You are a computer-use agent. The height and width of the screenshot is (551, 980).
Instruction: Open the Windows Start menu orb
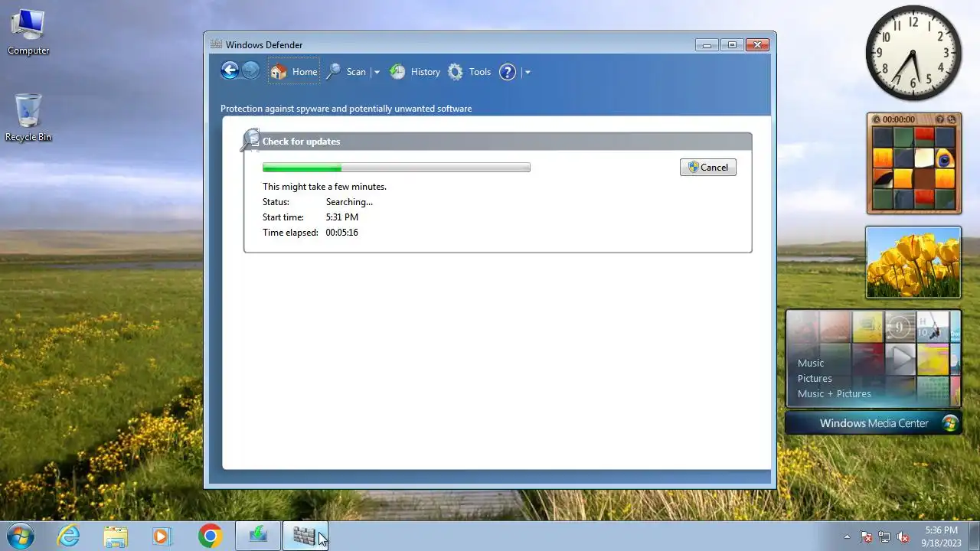21,536
